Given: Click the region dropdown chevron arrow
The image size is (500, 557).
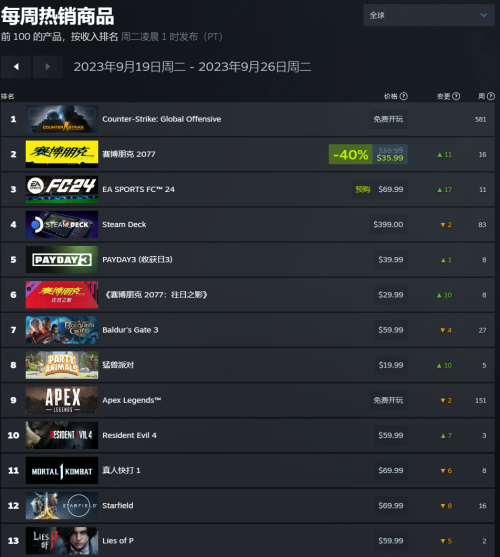Looking at the screenshot, I should click(484, 15).
